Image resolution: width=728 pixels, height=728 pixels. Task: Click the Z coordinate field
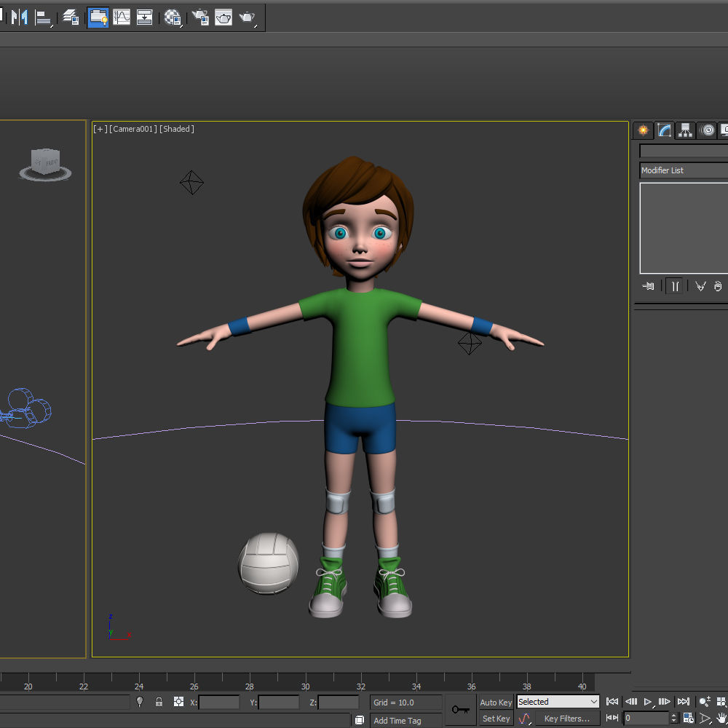coord(339,702)
